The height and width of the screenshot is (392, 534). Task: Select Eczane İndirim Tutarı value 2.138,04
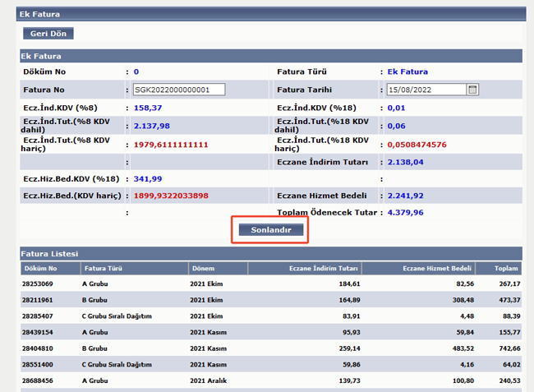point(405,162)
